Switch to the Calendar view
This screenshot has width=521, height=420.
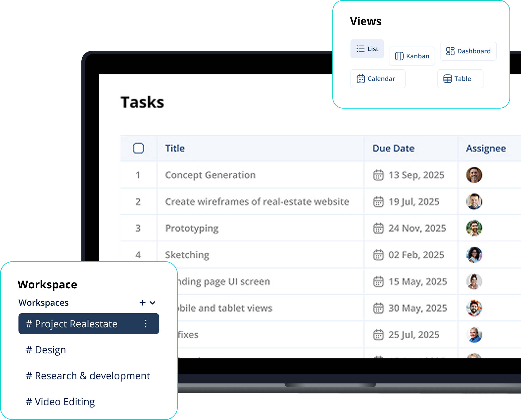[x=378, y=79]
